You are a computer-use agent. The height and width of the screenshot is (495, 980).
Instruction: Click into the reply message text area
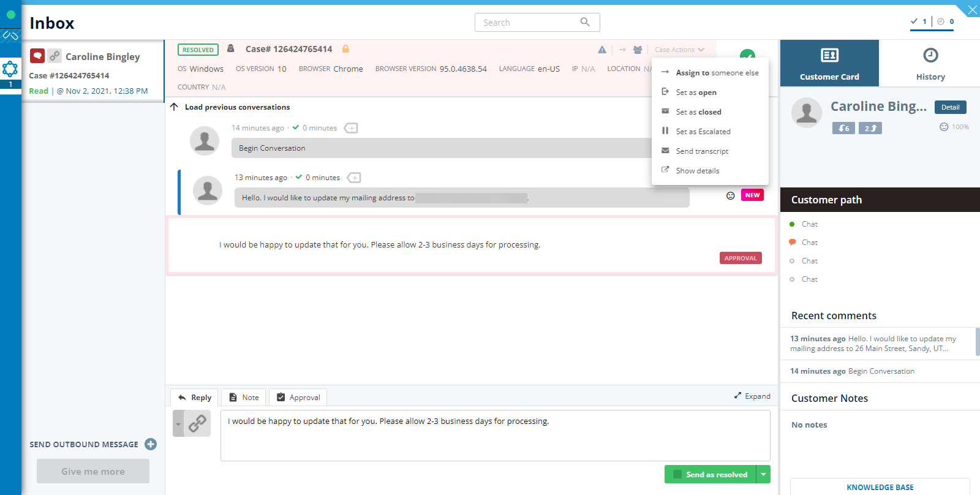(x=495, y=436)
